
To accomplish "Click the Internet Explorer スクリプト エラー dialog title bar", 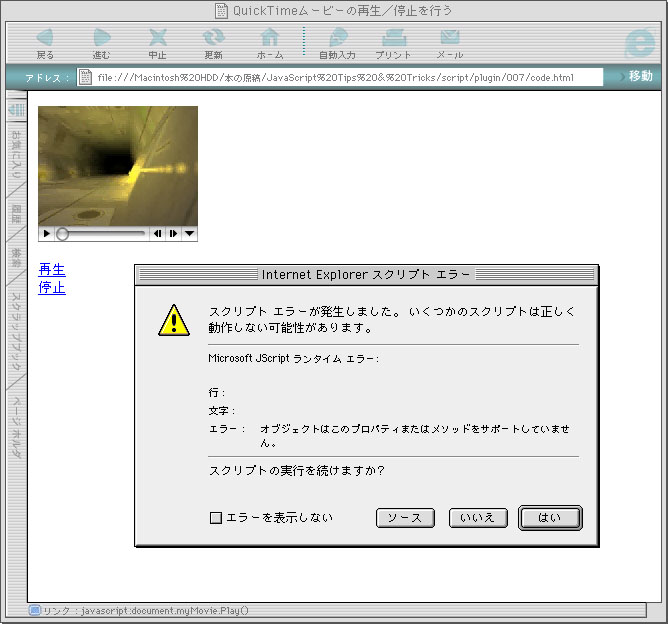I will click(x=366, y=275).
